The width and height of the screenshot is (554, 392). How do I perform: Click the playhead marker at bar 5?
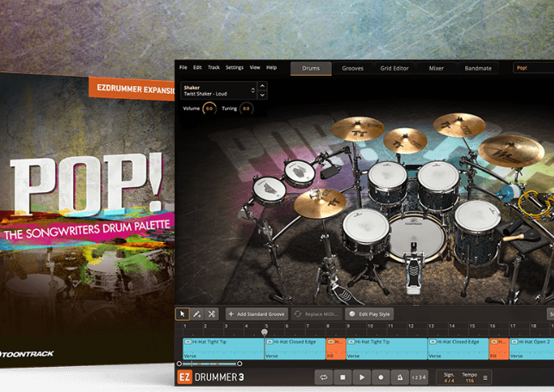click(x=265, y=332)
